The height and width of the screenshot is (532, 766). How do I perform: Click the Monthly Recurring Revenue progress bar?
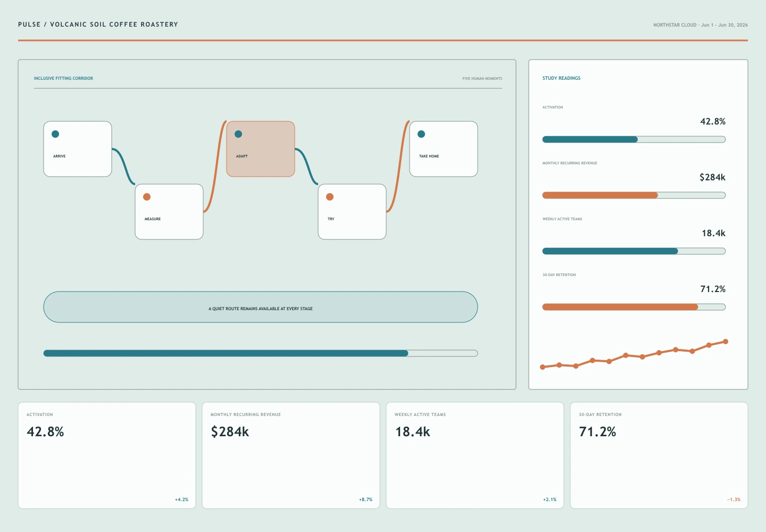click(634, 195)
